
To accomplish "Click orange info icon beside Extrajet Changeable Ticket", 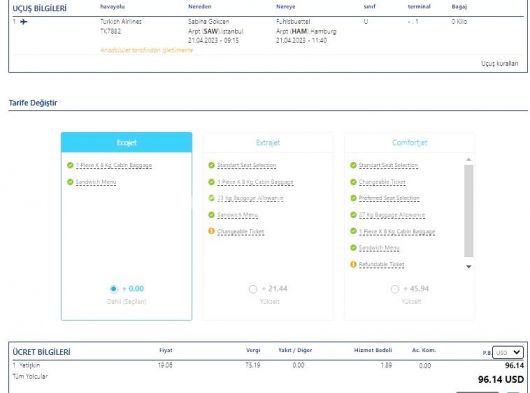I will (211, 231).
